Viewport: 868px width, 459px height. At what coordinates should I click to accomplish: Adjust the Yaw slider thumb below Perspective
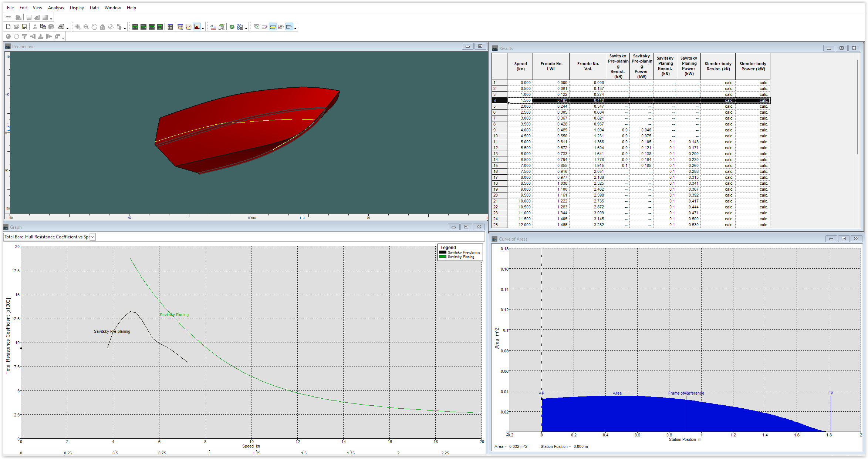click(x=302, y=218)
